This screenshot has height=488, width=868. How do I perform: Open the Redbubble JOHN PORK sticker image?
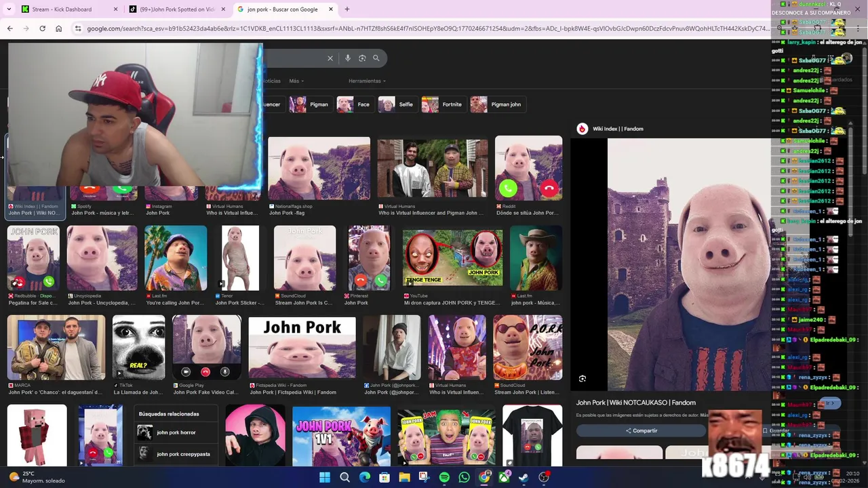point(33,258)
